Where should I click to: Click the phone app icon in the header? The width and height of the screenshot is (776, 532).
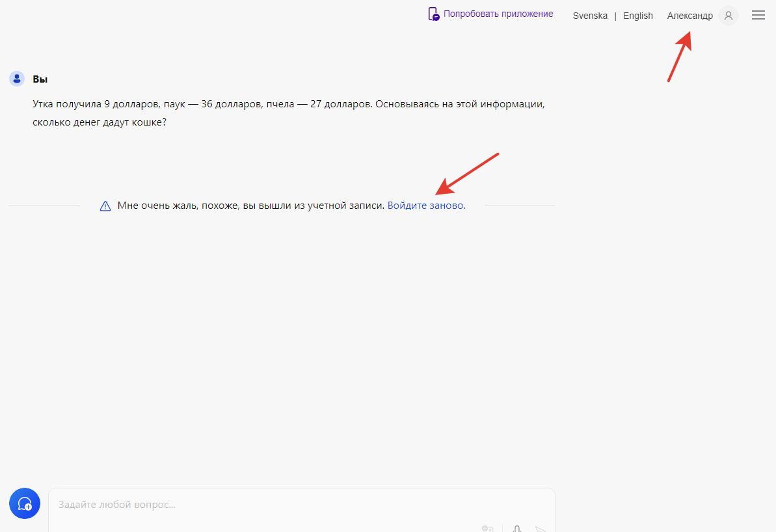(x=433, y=14)
